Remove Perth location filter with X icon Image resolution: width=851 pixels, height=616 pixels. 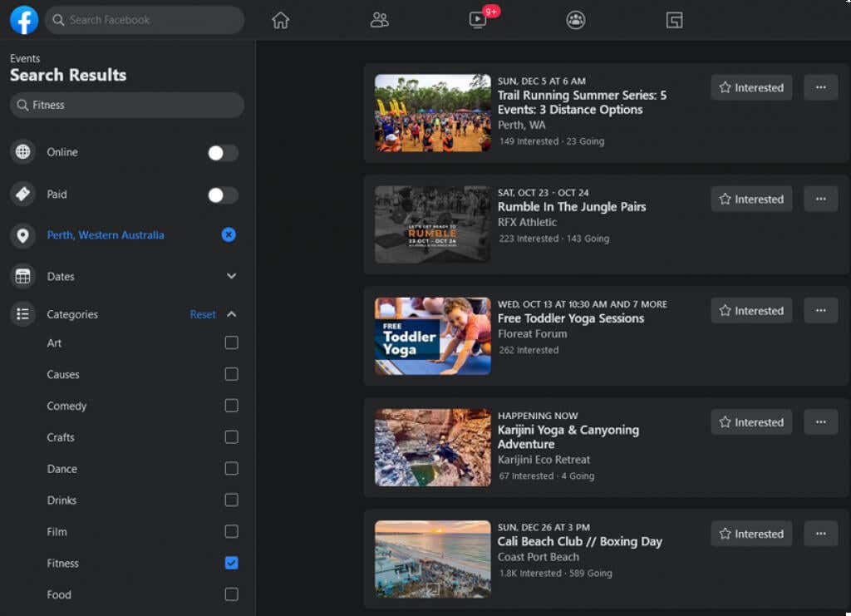click(x=229, y=235)
